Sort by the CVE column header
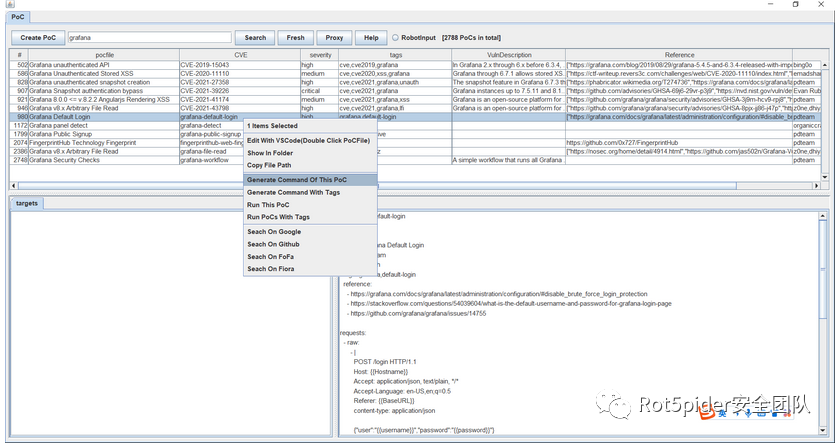Viewport: 837px width, 443px height. point(240,54)
